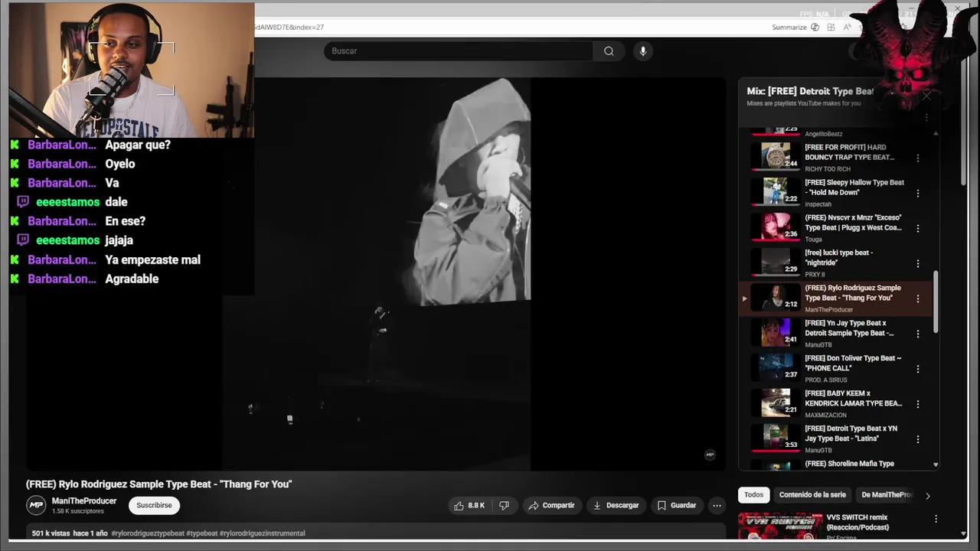The height and width of the screenshot is (551, 980).
Task: Open options for VVS SWITCH remix video
Action: click(936, 519)
